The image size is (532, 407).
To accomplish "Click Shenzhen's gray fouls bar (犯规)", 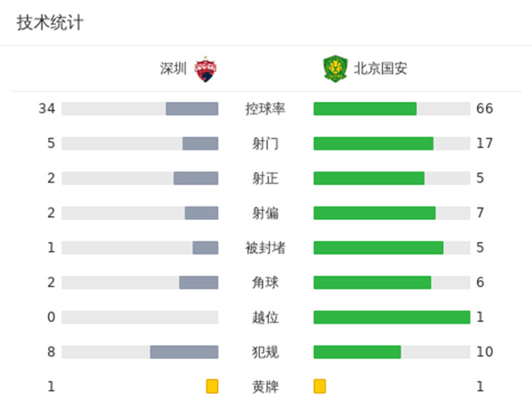I will tap(184, 352).
